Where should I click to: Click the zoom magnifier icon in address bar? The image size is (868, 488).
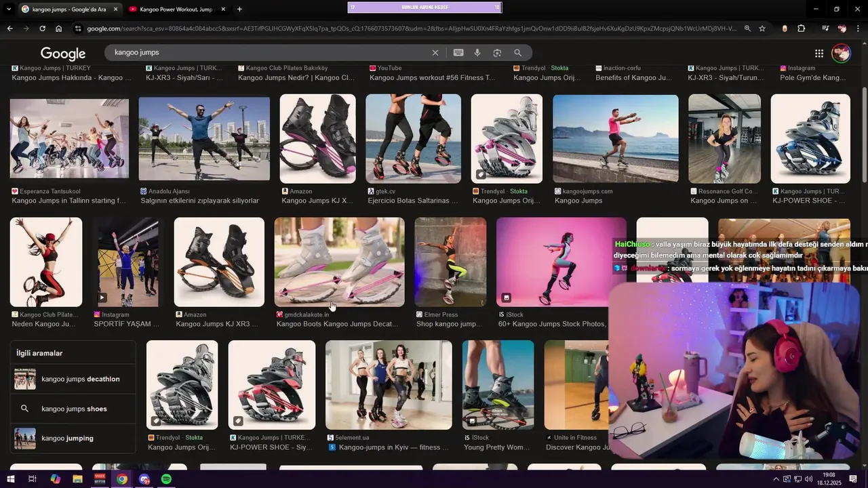point(747,28)
